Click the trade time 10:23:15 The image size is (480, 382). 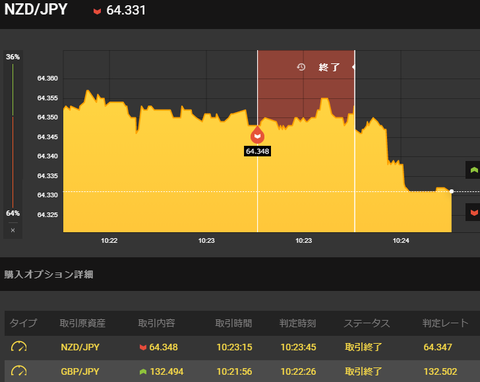click(234, 347)
